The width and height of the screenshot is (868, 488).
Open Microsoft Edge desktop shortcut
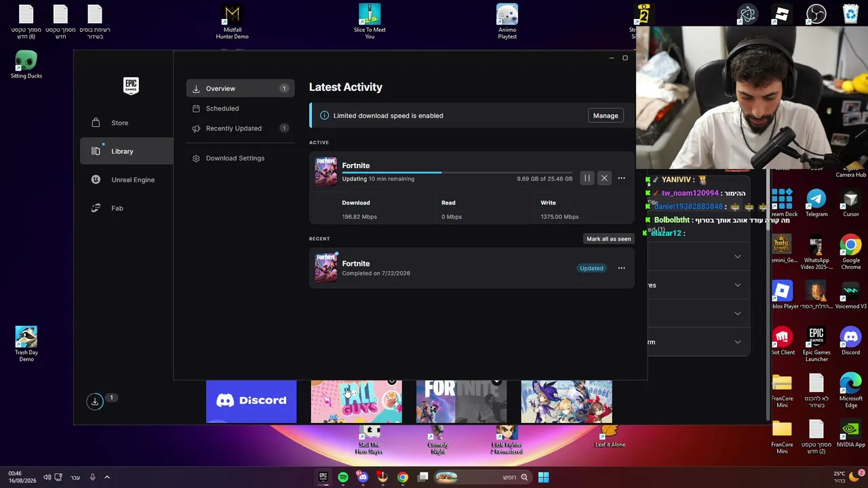coord(850,391)
